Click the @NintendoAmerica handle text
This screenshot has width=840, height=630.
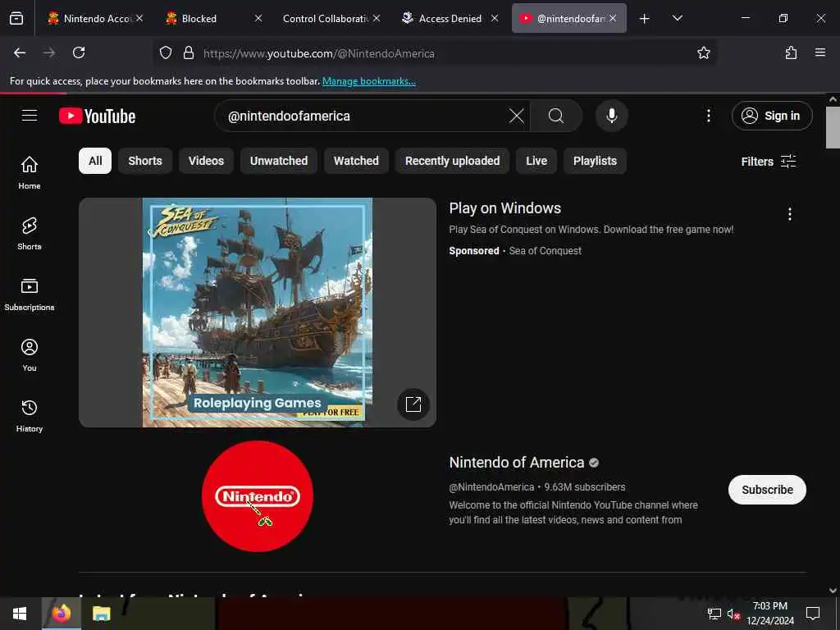click(491, 487)
